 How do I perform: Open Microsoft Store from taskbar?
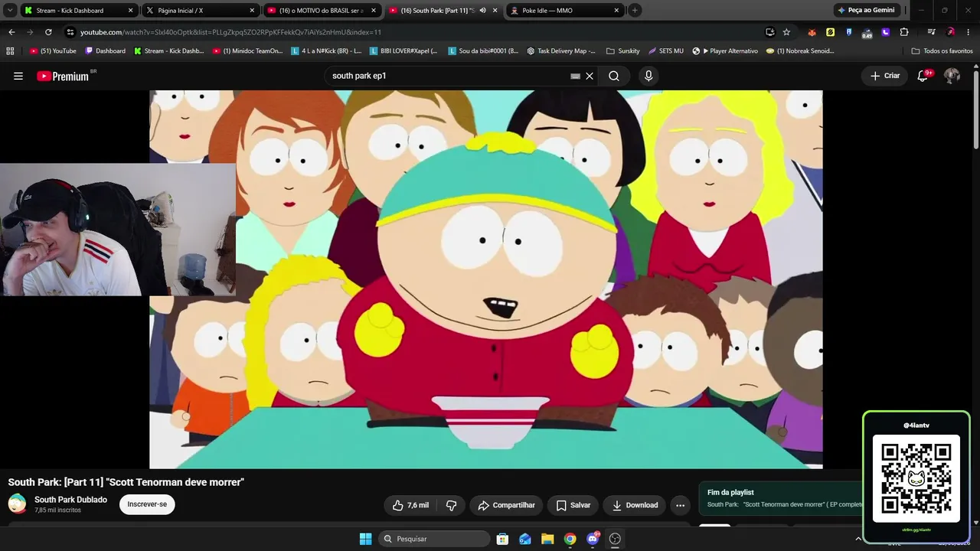coord(502,539)
